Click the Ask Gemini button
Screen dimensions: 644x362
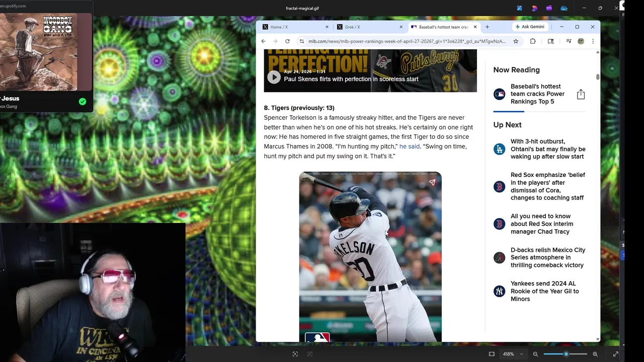[x=530, y=27]
